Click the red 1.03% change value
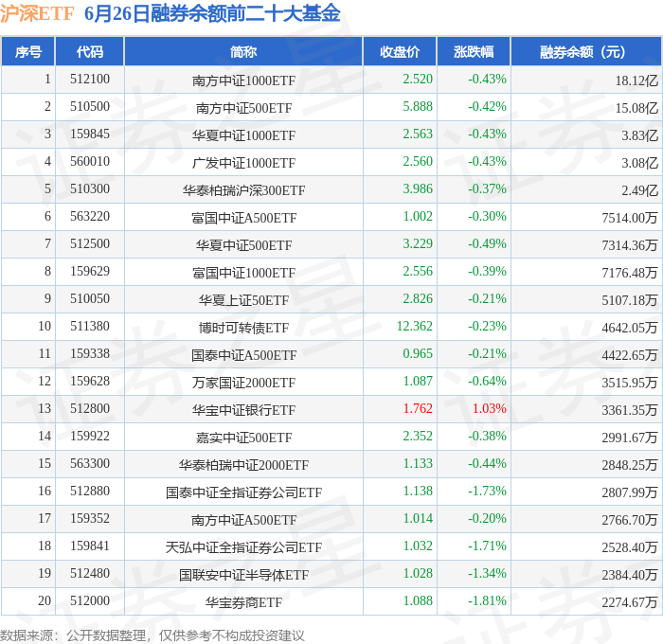Screen dimensions: 663x644 490,408
